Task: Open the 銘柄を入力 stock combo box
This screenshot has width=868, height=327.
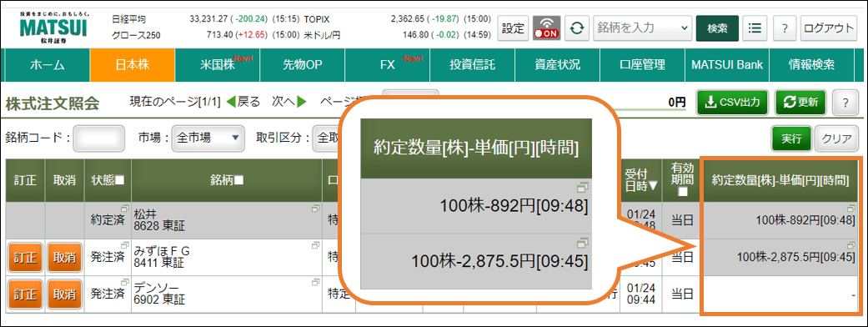Action: (x=643, y=28)
